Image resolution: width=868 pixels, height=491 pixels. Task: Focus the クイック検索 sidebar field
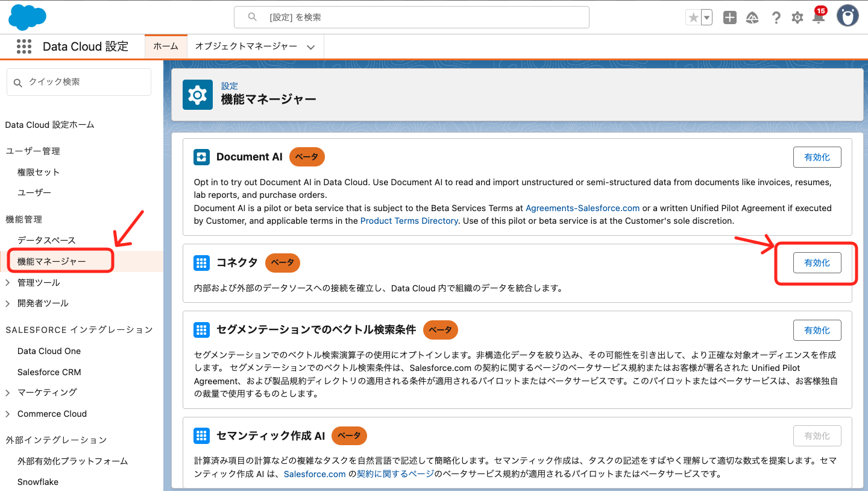[79, 82]
